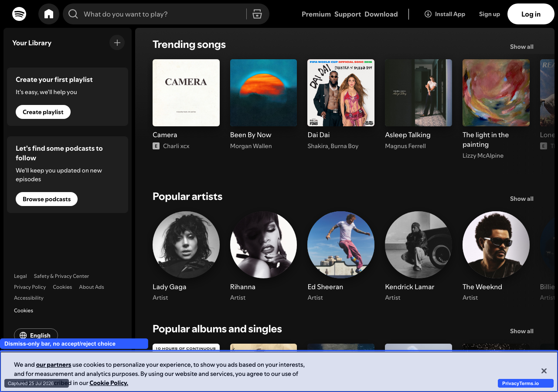558x392 pixels.
Task: Open Cookie Policy link in banner
Action: coord(109,383)
